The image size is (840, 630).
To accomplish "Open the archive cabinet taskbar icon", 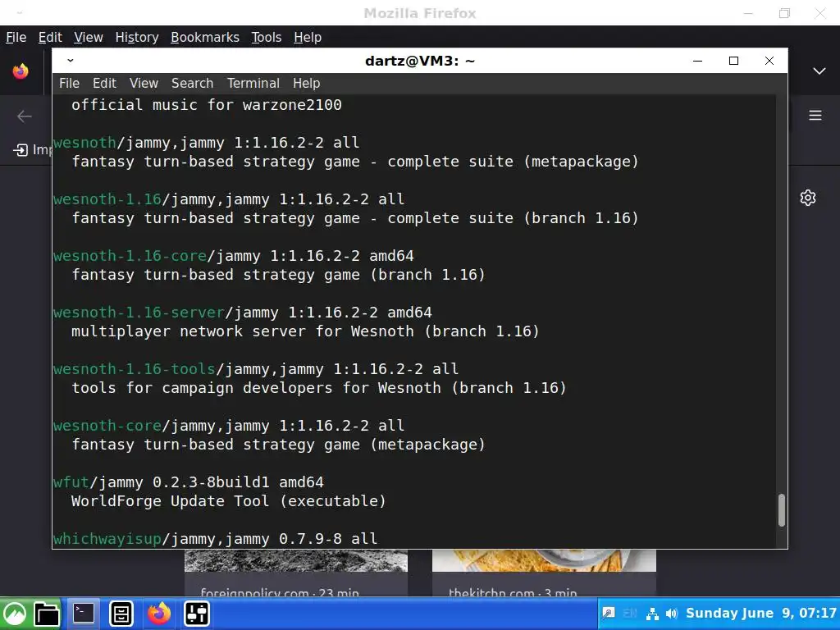I will [x=121, y=614].
